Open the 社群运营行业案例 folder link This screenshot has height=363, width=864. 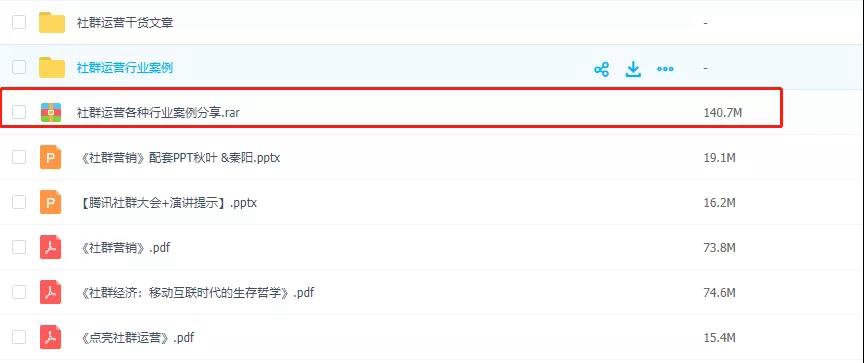(x=125, y=68)
